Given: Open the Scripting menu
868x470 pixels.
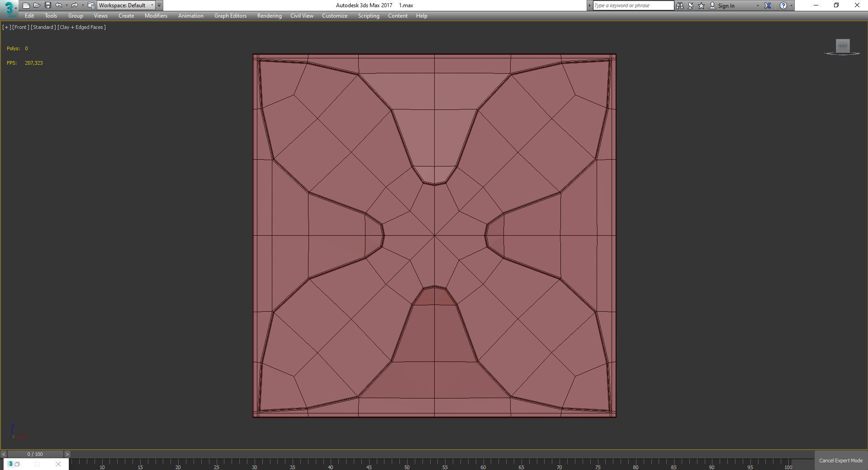Looking at the screenshot, I should [x=369, y=16].
